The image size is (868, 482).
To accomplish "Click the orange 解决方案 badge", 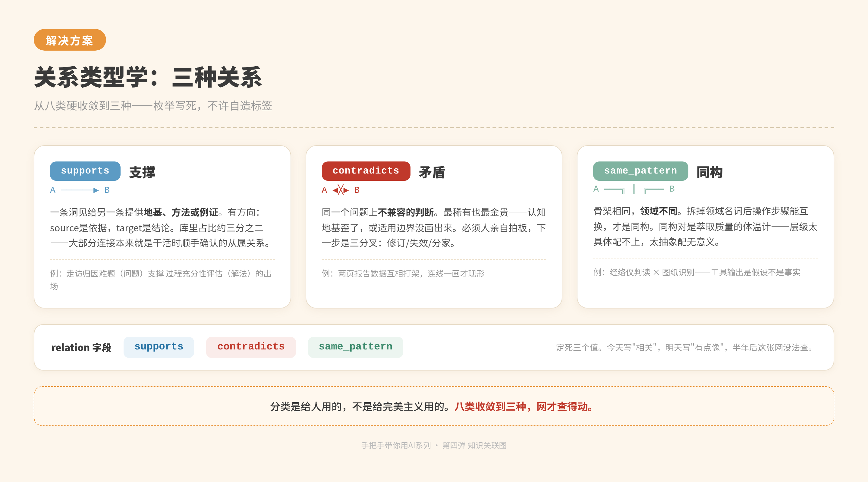I will pos(70,40).
